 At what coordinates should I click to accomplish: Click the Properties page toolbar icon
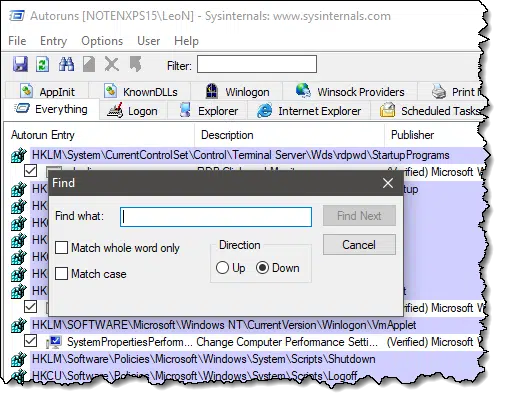(x=89, y=64)
